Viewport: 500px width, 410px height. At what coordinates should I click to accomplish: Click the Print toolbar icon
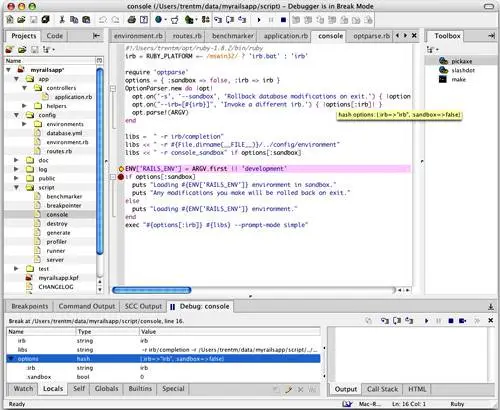coord(132,20)
